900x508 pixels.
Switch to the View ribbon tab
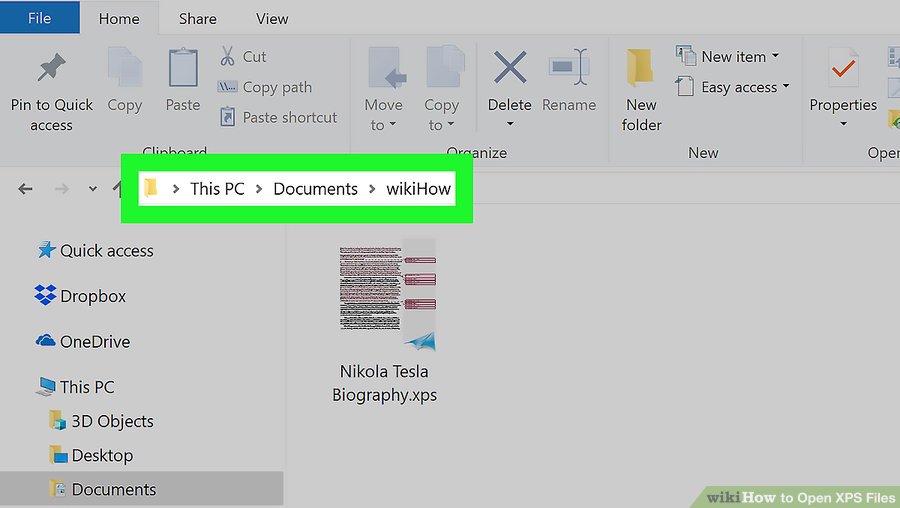[272, 18]
